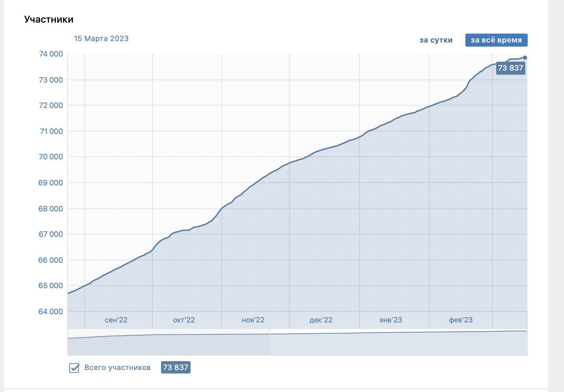Select the "за всё время" tab

496,40
